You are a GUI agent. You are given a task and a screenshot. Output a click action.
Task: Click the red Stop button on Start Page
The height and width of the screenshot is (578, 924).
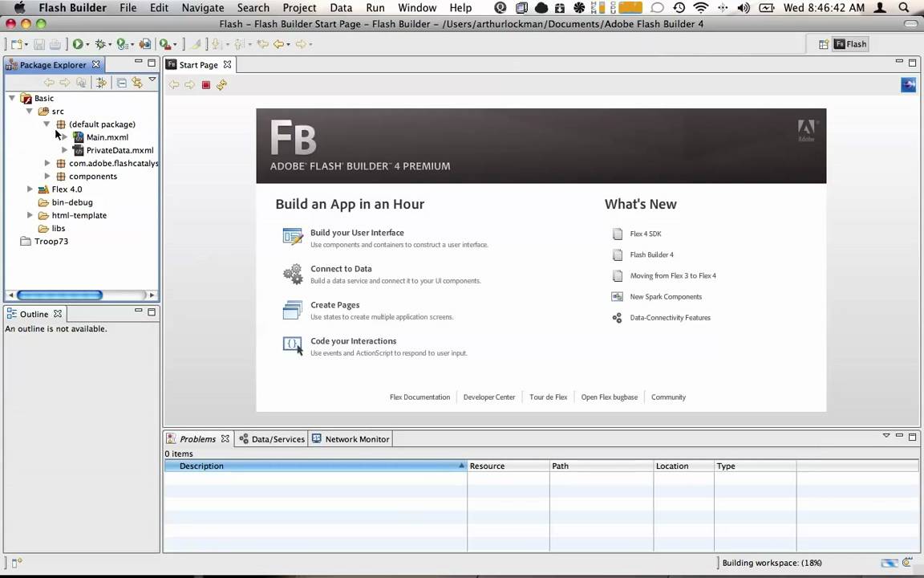coord(205,85)
